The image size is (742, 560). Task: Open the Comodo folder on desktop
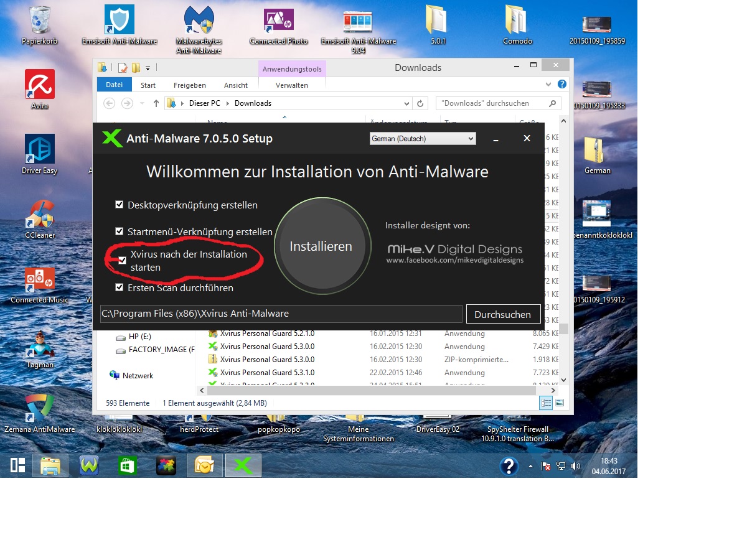(x=517, y=26)
